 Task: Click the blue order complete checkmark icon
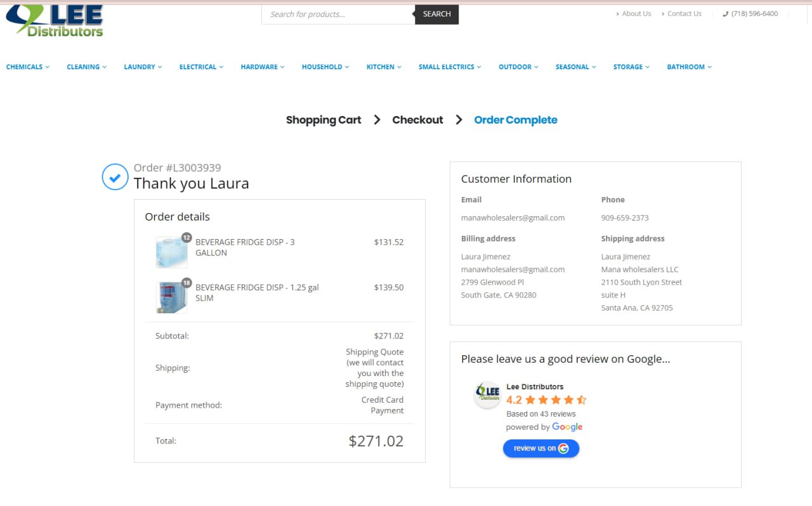click(x=115, y=178)
